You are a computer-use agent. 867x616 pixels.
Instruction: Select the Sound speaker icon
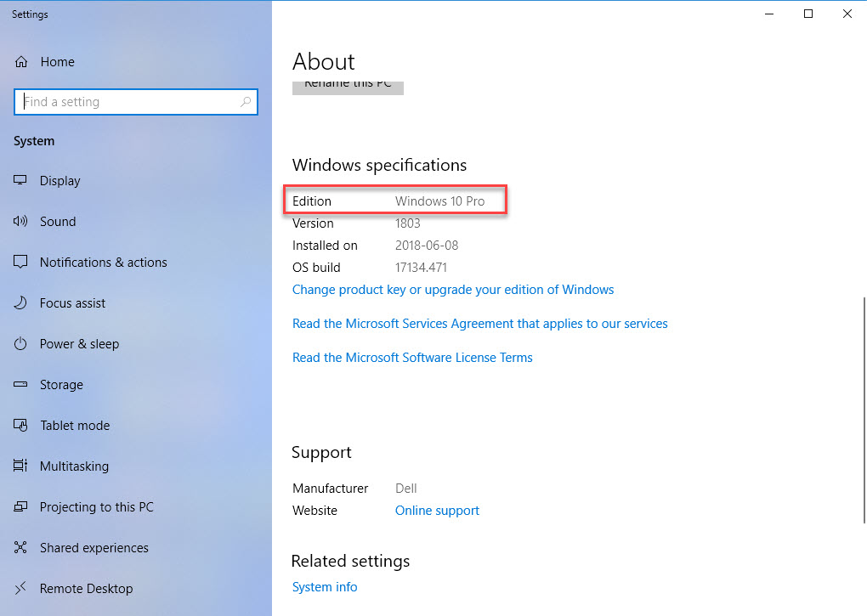point(21,222)
